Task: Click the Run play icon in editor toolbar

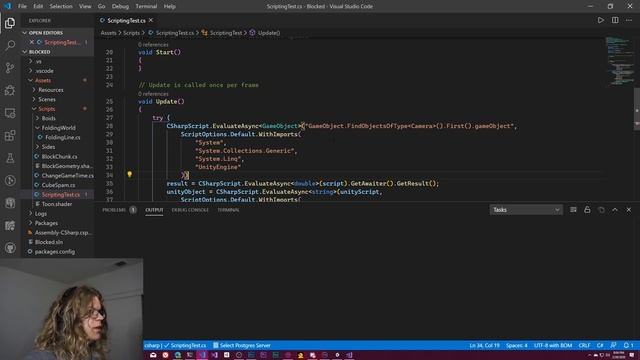Action: tap(600, 20)
